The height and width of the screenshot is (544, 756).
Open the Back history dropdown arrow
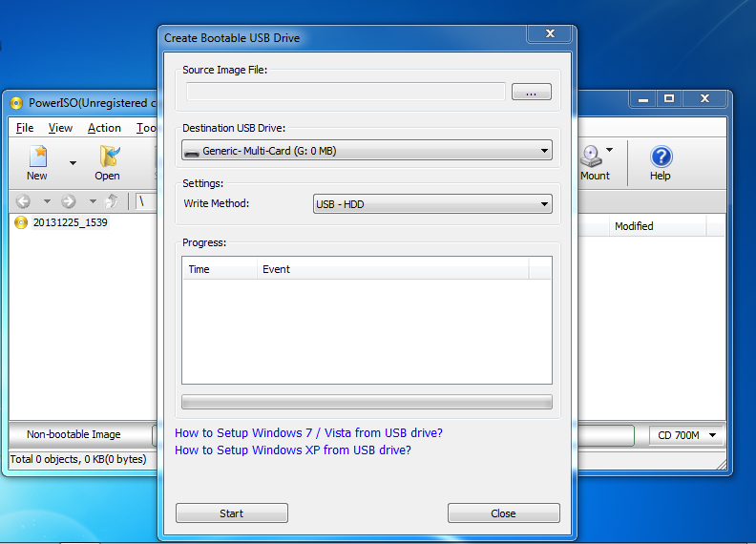click(x=47, y=200)
